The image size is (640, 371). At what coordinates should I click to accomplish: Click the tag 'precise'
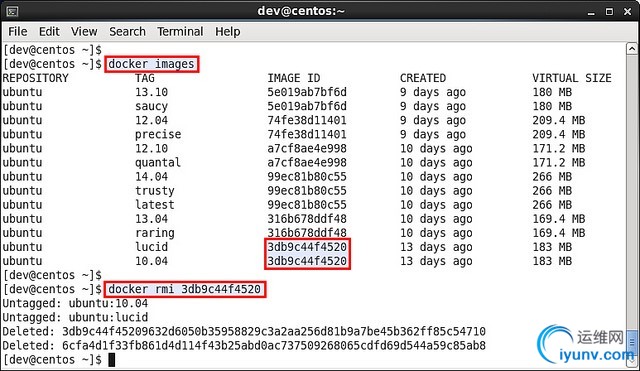click(x=158, y=134)
